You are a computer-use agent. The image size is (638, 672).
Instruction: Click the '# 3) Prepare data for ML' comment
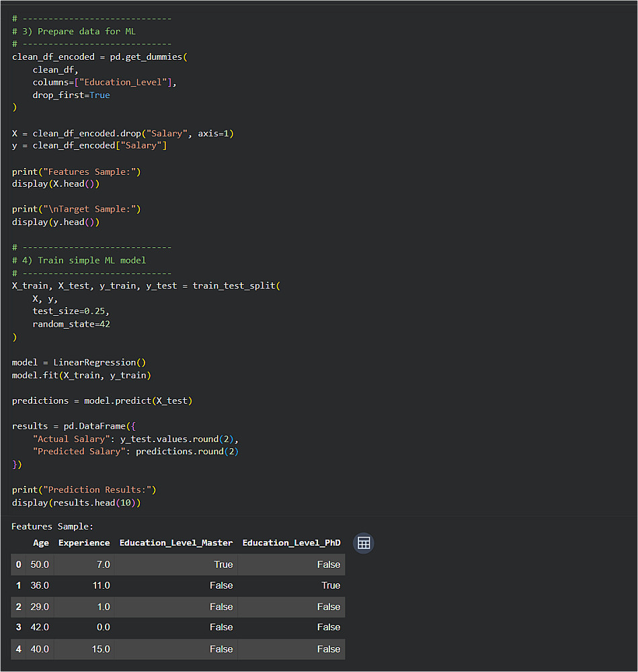coord(74,32)
